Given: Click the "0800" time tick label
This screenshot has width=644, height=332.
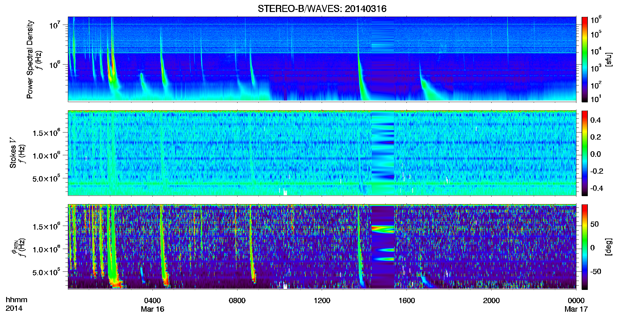Looking at the screenshot, I should [x=237, y=300].
